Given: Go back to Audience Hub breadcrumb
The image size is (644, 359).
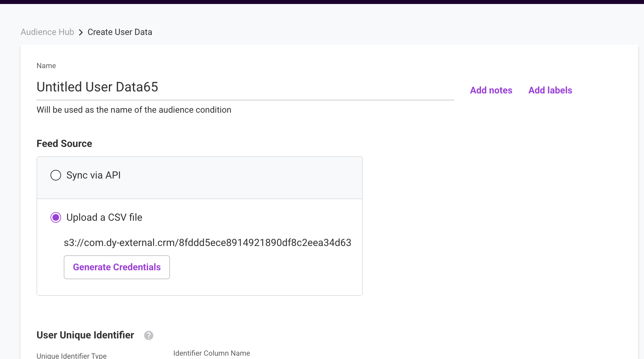Looking at the screenshot, I should (47, 32).
